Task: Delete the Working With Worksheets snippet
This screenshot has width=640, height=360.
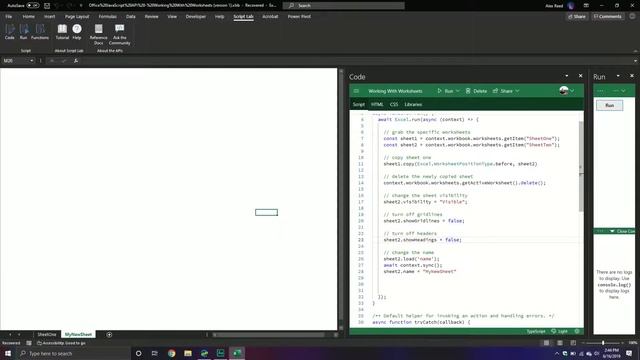Action: [476, 91]
